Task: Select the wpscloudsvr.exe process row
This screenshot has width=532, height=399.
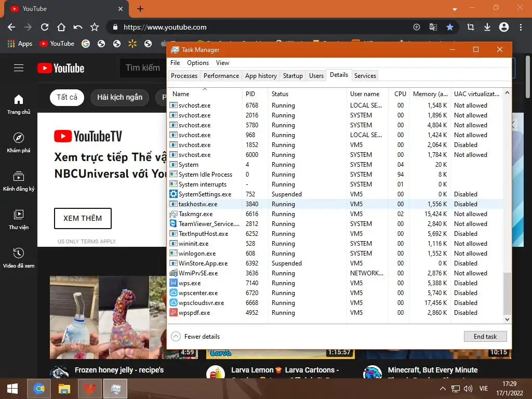Action: [x=335, y=303]
